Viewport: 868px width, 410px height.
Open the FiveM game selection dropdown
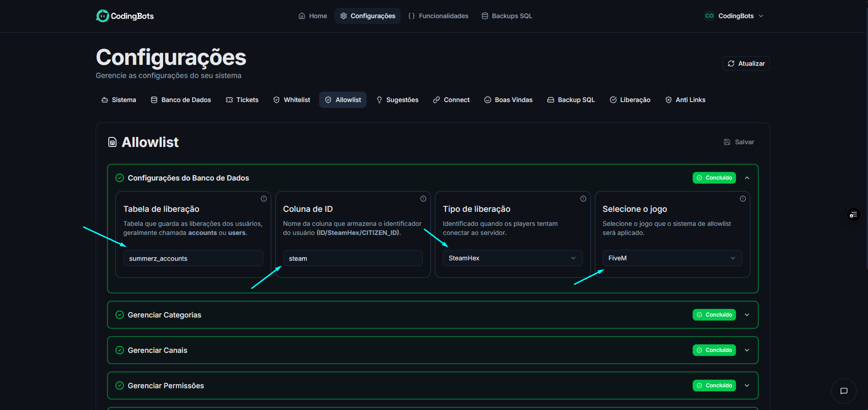pos(672,258)
